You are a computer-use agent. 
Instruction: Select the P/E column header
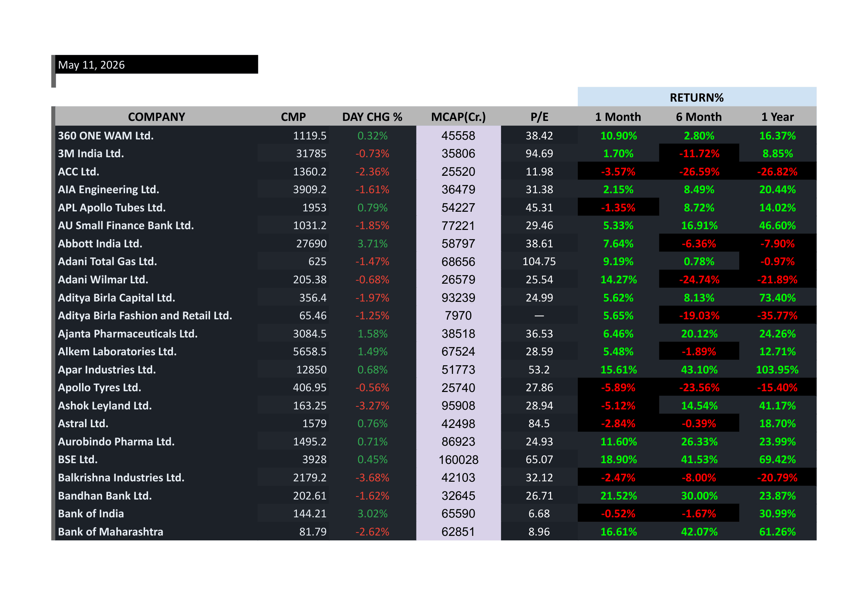point(540,117)
